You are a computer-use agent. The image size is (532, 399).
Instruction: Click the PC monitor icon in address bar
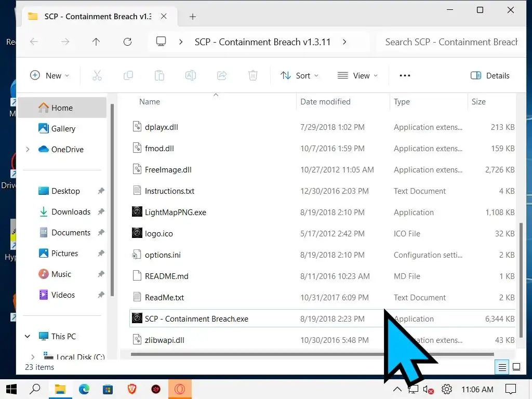point(161,42)
